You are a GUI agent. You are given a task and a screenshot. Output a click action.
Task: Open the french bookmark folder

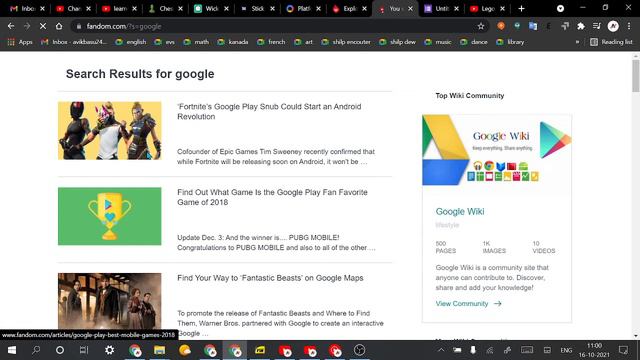point(271,42)
